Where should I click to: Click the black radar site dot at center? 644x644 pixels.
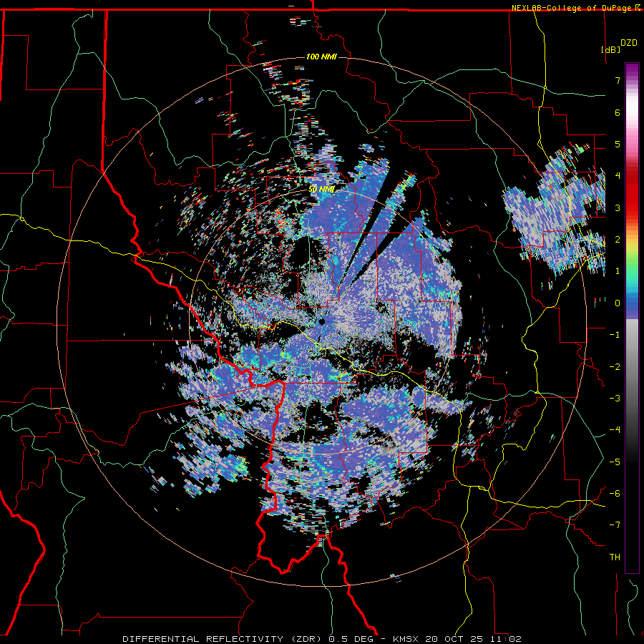pyautogui.click(x=322, y=321)
